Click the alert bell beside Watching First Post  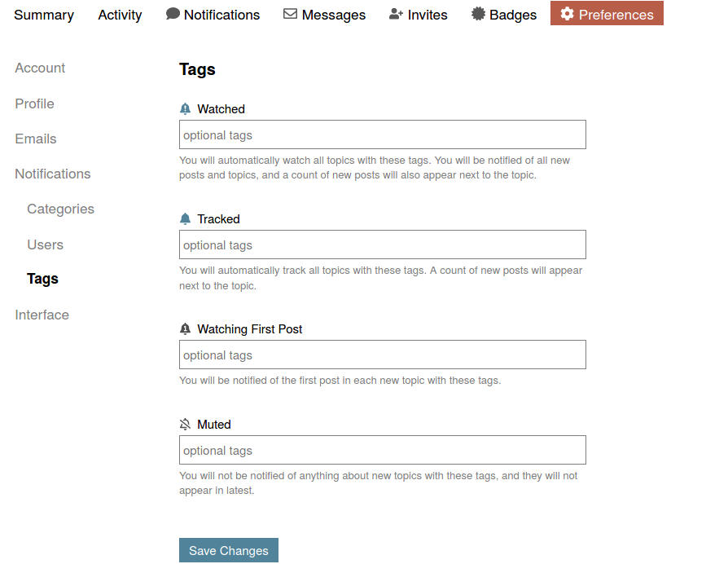[x=185, y=328]
